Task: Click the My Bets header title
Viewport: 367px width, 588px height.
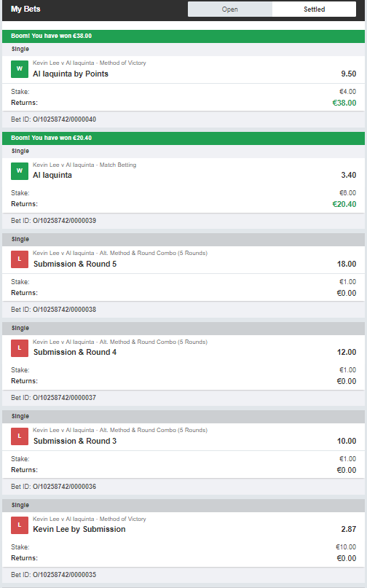Action: pos(25,9)
